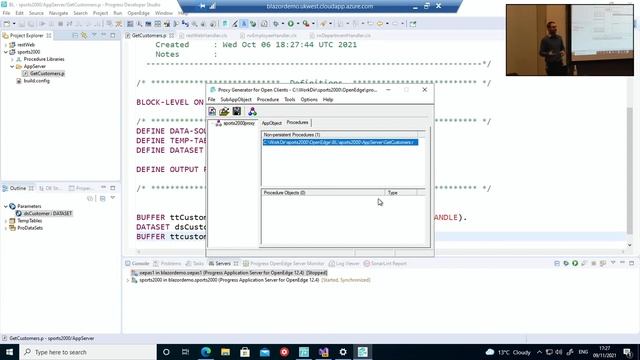
Task: Click the Run green circle toolbar icon
Action: (x=291, y=24)
